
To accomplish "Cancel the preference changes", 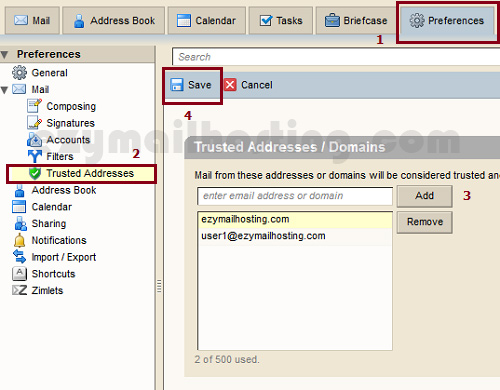I will 248,85.
